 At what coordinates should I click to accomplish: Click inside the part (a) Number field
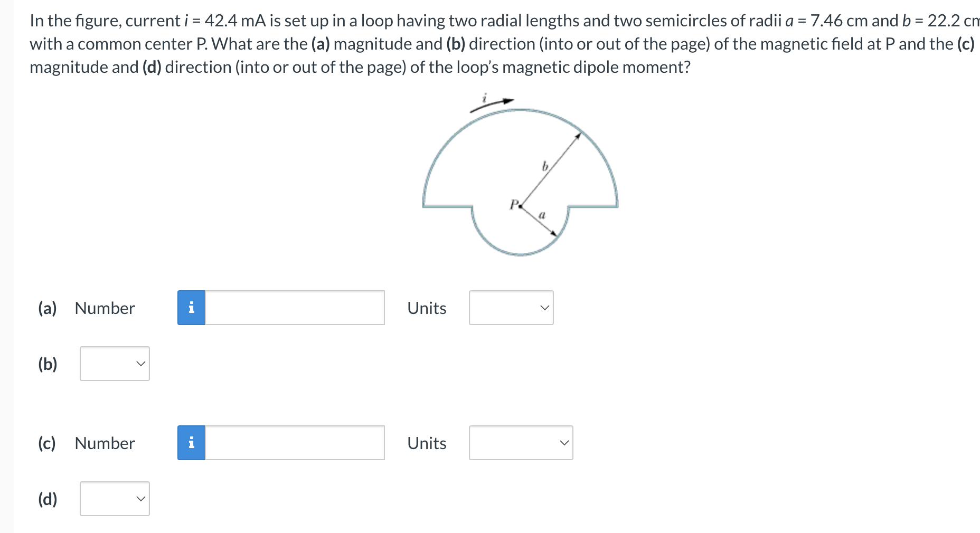[x=294, y=308]
